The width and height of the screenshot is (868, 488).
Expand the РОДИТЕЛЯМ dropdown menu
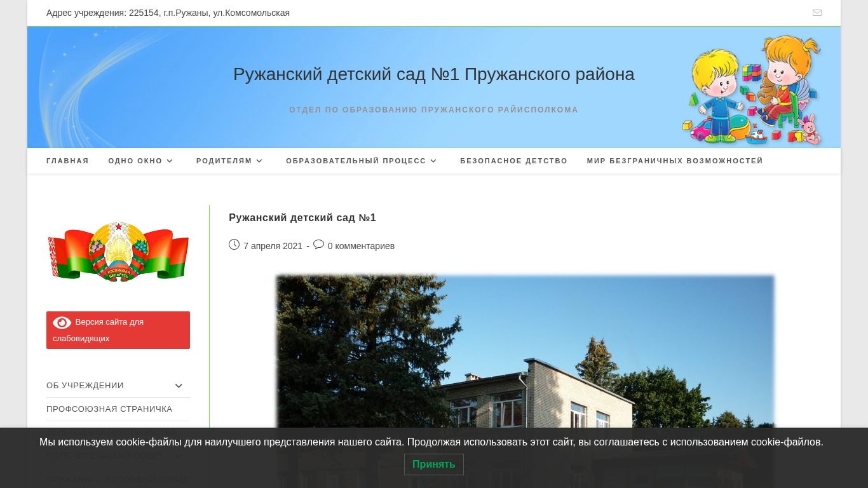tap(229, 161)
